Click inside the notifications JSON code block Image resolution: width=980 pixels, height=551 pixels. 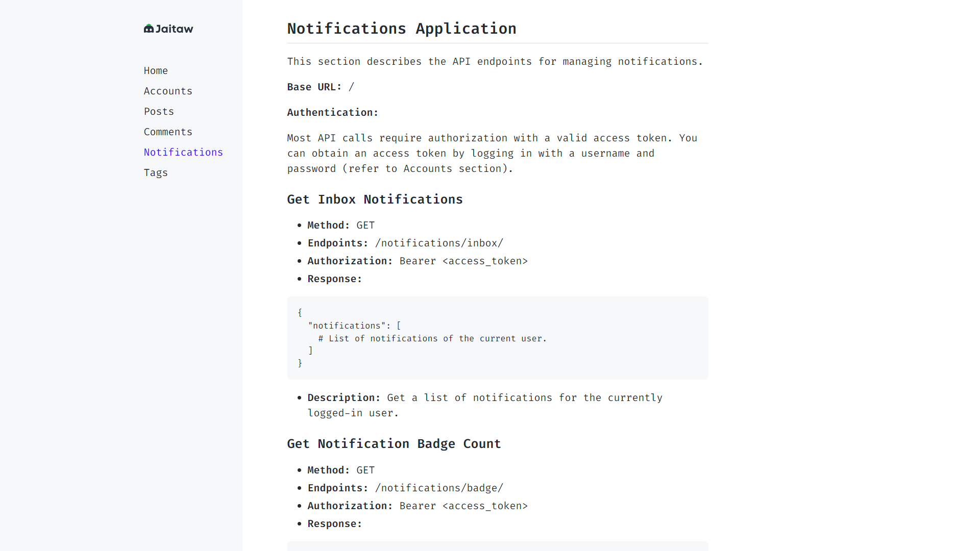[x=497, y=338]
